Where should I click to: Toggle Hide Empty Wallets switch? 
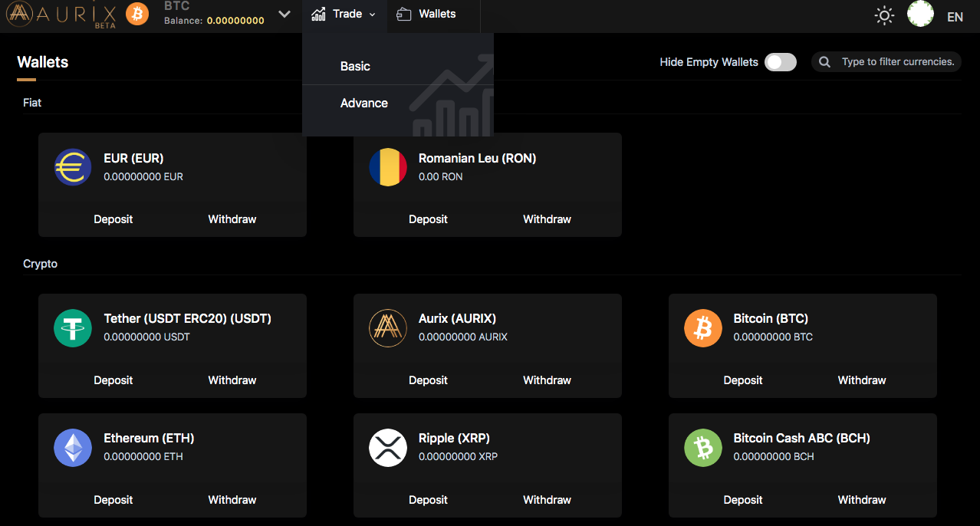click(781, 62)
